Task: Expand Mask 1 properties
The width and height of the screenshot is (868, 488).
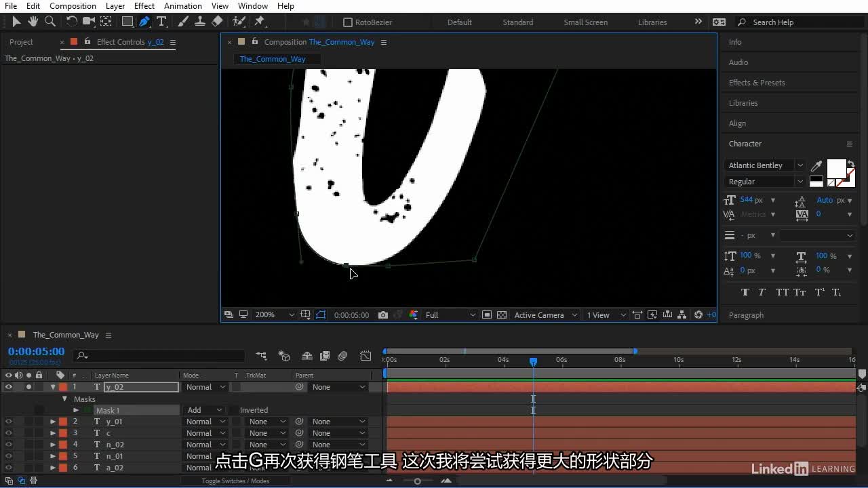Action: tap(76, 410)
